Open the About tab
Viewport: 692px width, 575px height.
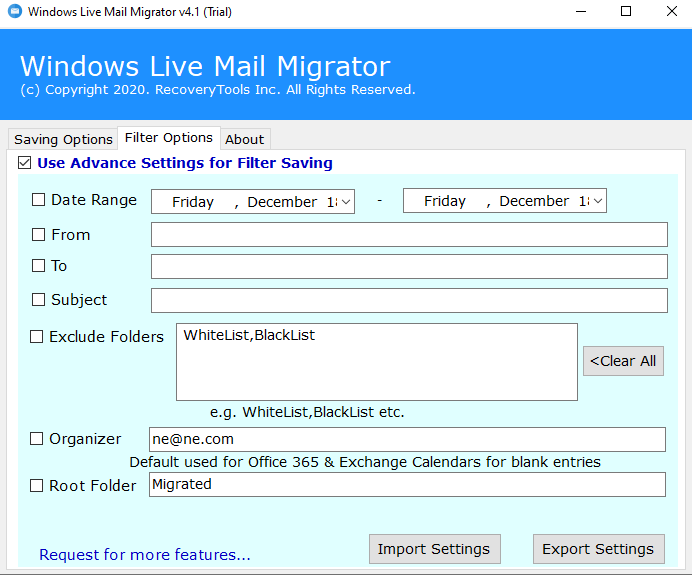[244, 139]
